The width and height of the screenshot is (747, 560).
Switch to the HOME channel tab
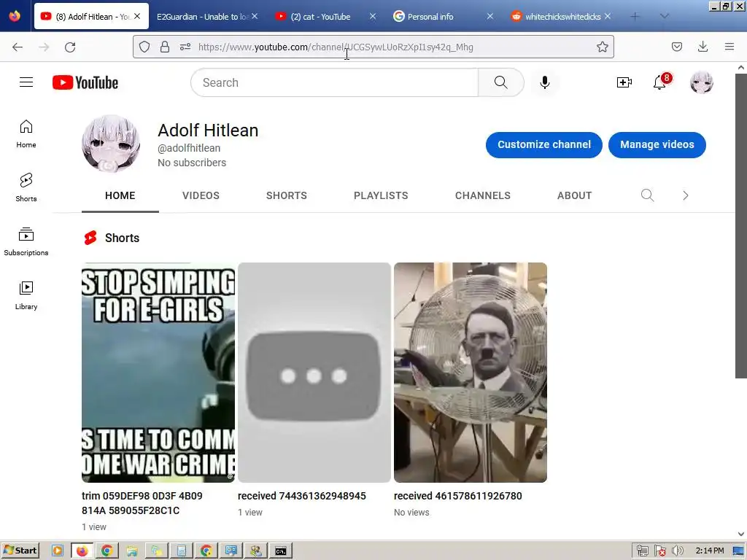(120, 195)
